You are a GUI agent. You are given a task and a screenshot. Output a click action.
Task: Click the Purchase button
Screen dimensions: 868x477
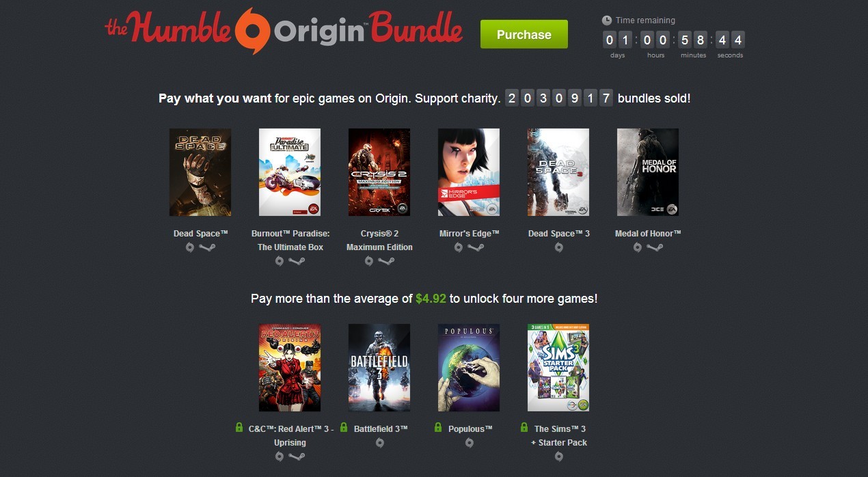coord(524,34)
